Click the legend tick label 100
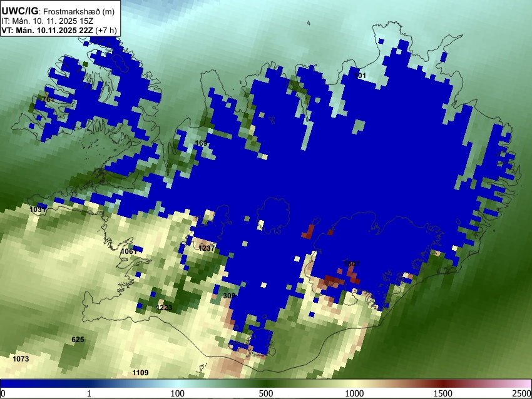Screen dimensions: 532x399 (x=178, y=393)
